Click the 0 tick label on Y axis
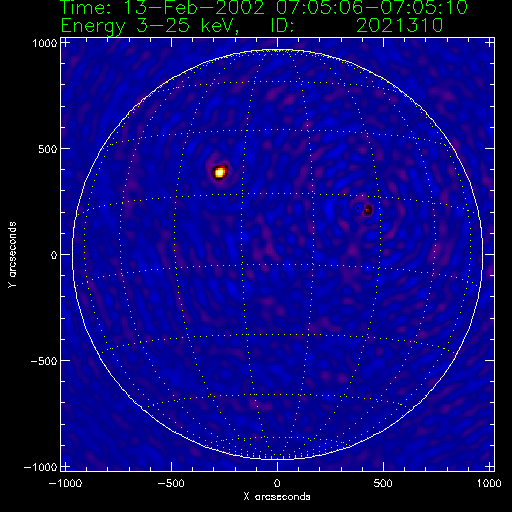The image size is (512, 512). point(54,255)
